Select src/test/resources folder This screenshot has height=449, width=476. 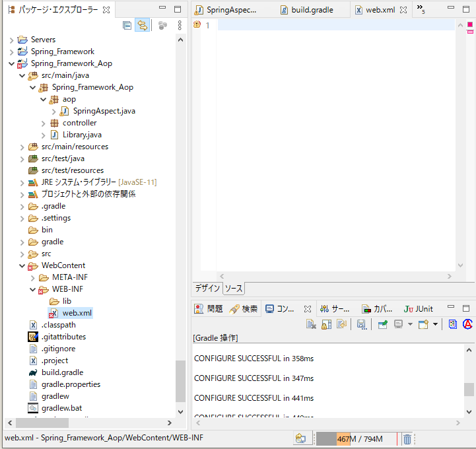pyautogui.click(x=72, y=170)
